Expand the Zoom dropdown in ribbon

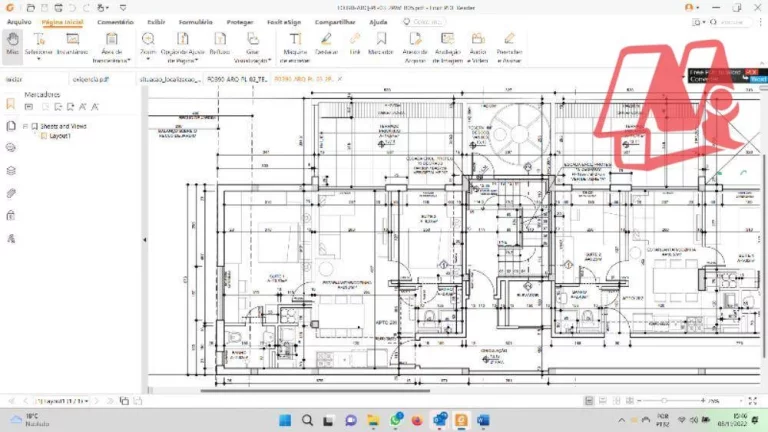(x=148, y=59)
